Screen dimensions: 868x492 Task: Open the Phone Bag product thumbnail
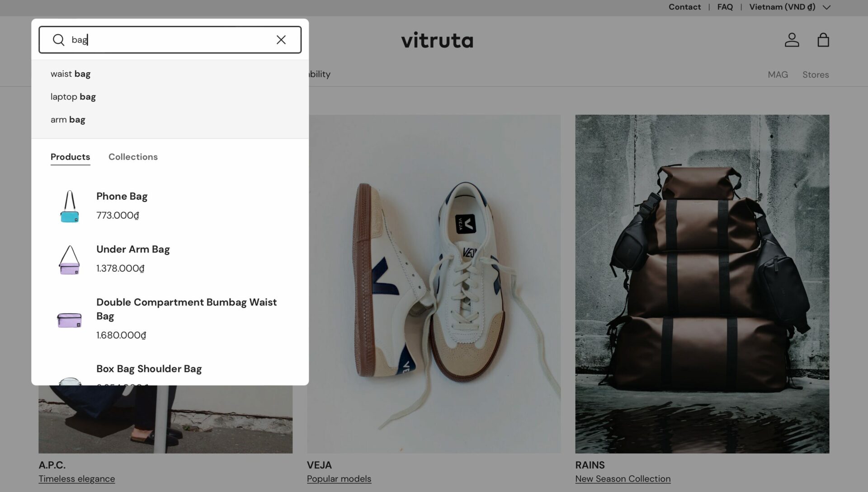[x=70, y=206]
